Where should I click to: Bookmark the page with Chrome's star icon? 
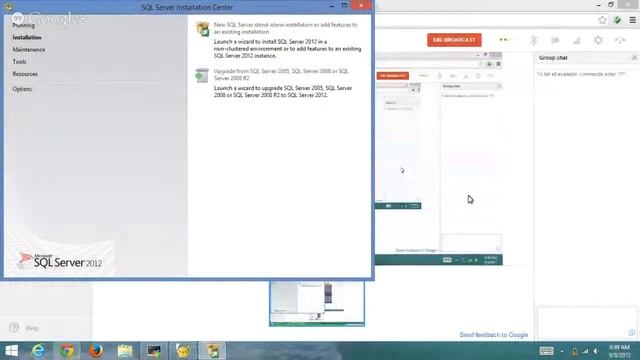coord(602,20)
